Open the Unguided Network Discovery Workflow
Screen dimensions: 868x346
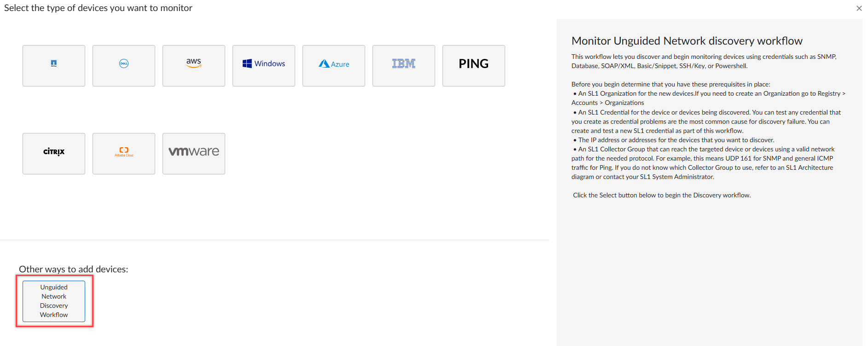pyautogui.click(x=54, y=301)
